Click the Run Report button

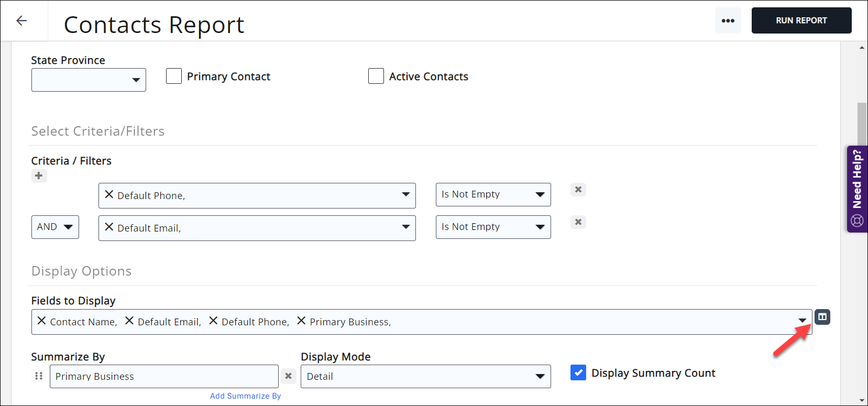point(801,20)
